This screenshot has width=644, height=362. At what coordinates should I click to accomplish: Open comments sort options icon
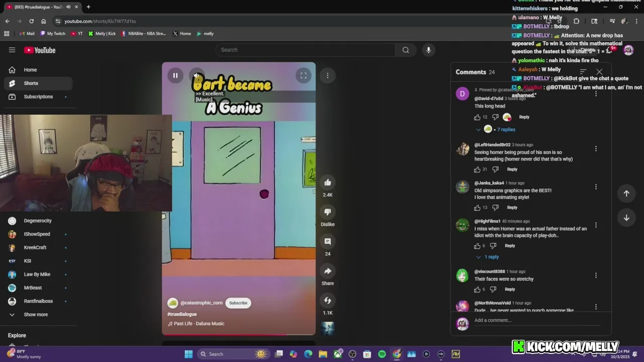coord(583,72)
